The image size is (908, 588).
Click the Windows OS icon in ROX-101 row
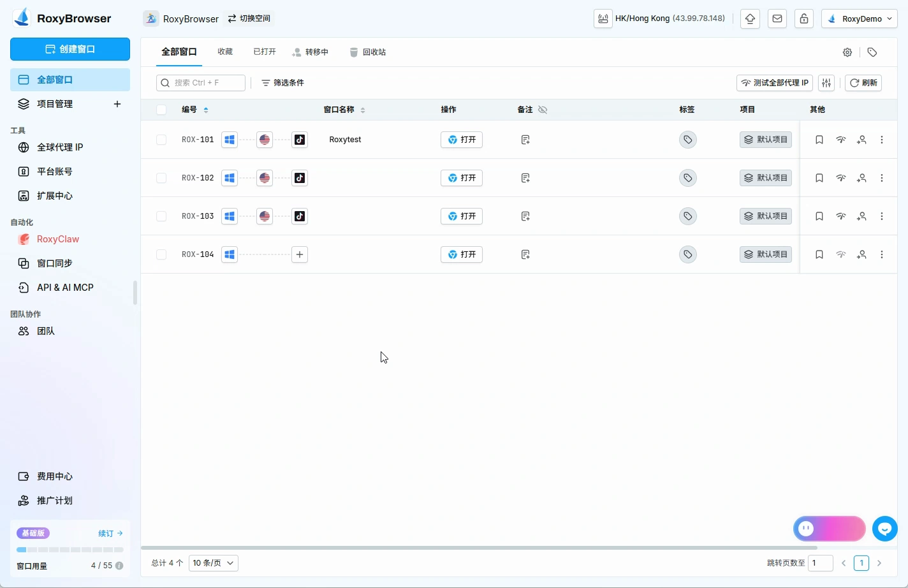(x=230, y=140)
